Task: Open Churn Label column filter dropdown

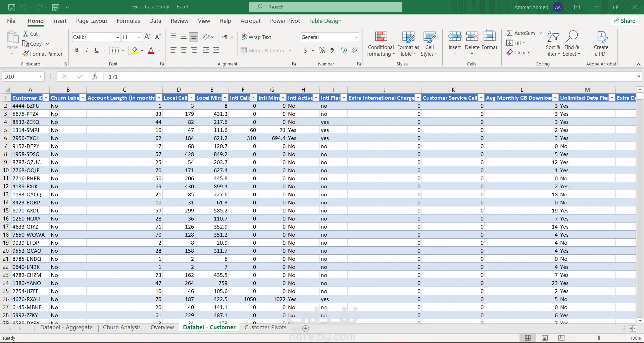Action: point(83,98)
